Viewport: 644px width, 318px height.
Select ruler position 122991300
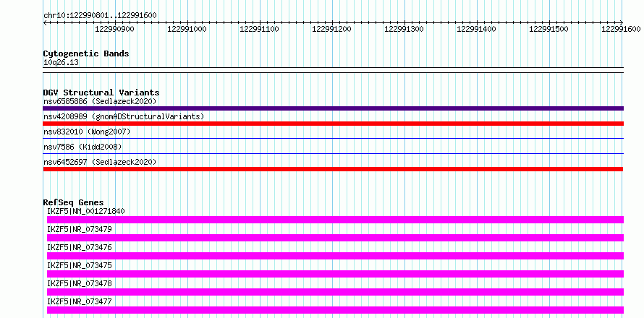point(404,29)
